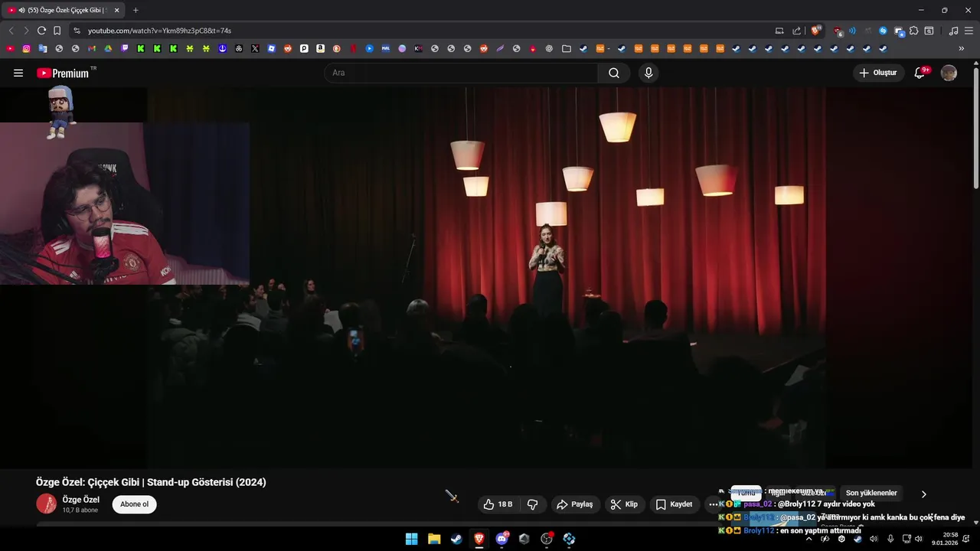
Task: Open Gmail bookmark in bookmarks bar
Action: tap(91, 48)
